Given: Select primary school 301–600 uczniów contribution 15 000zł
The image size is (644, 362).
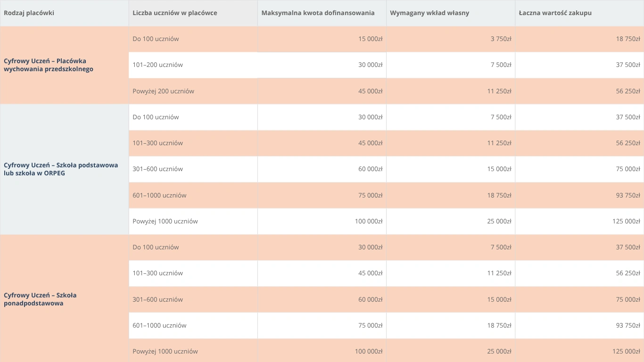Looking at the screenshot, I should pyautogui.click(x=451, y=169).
